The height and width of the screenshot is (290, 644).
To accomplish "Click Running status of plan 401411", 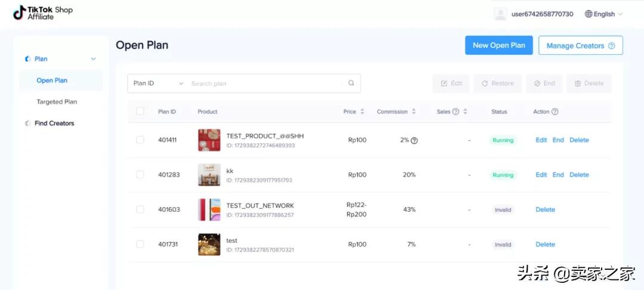I will (503, 140).
